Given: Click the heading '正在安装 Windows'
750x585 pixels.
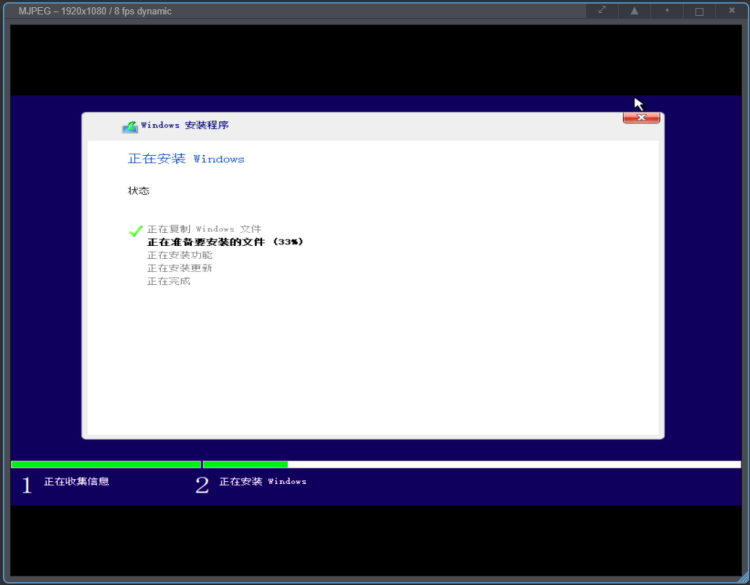Looking at the screenshot, I should point(186,159).
